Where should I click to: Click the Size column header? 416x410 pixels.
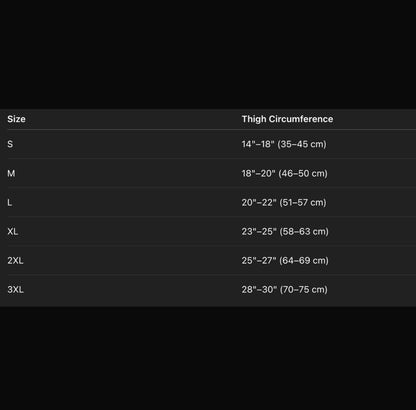coord(16,119)
